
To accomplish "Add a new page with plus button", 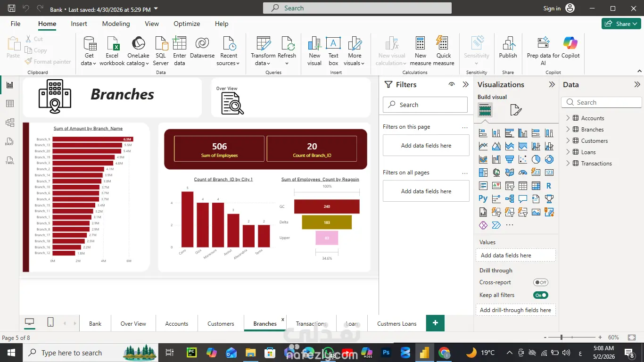I will coord(435,323).
